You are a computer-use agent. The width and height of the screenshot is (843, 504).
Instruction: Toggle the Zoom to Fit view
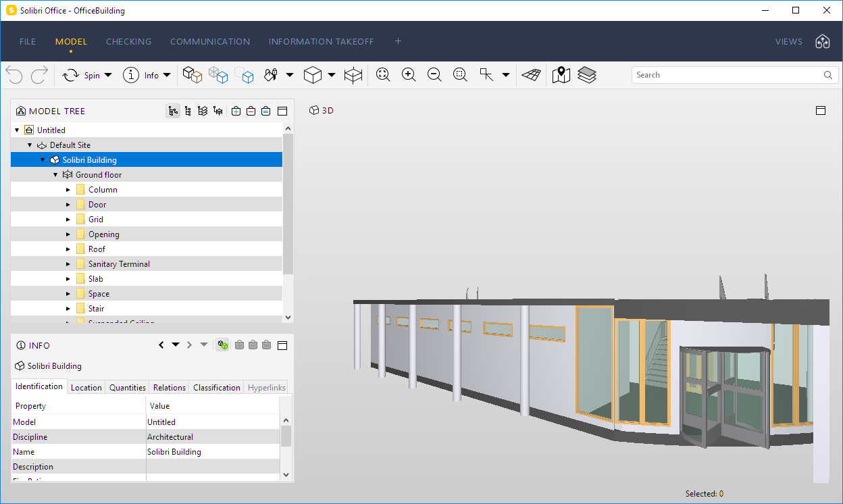click(x=383, y=75)
